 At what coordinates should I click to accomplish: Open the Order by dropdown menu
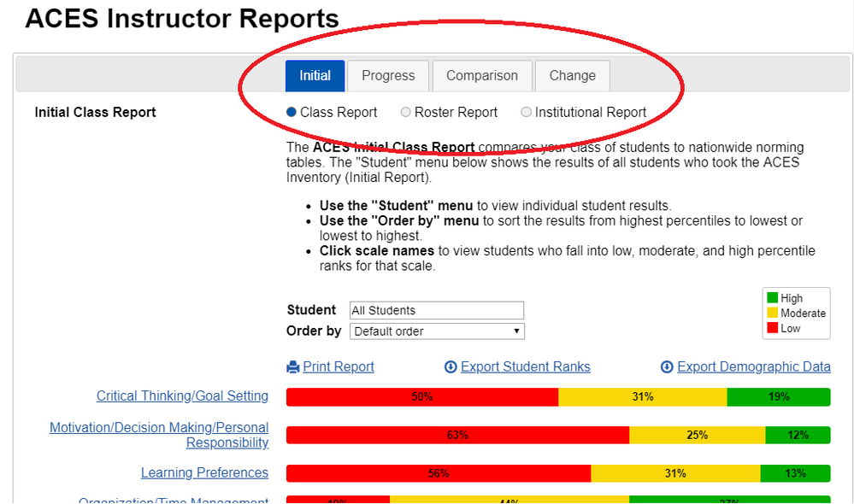pos(437,331)
